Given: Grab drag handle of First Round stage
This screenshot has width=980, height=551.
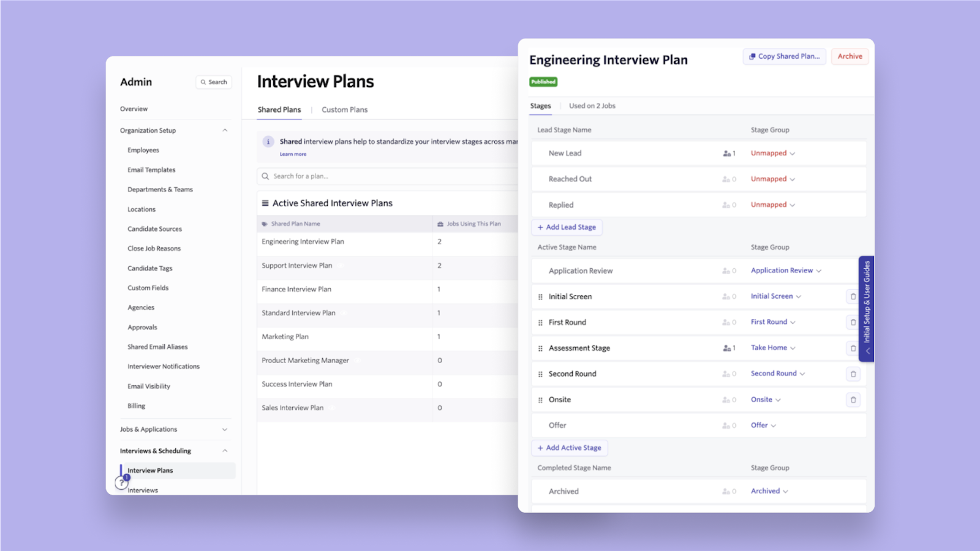Looking at the screenshot, I should 540,323.
